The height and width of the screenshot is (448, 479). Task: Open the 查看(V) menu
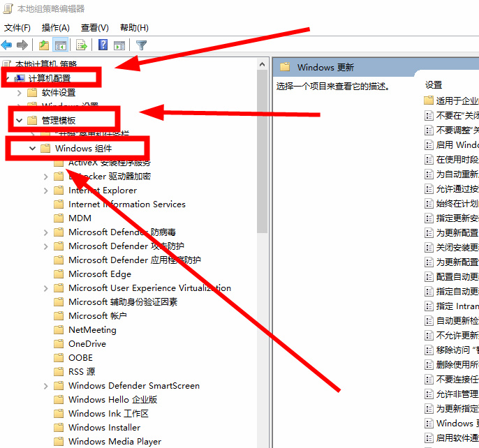[x=95, y=28]
